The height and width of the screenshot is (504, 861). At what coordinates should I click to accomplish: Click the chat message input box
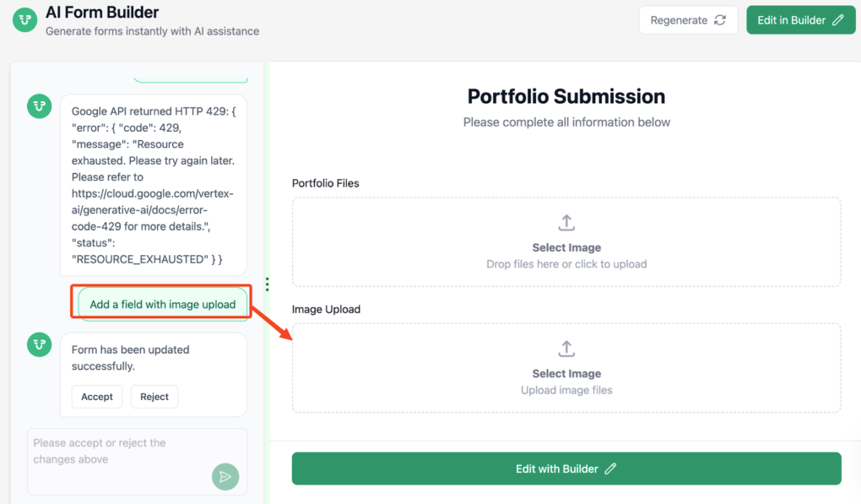118,452
